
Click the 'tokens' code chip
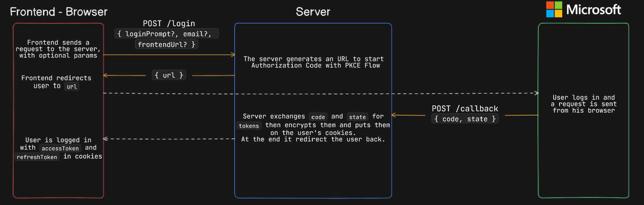pos(249,125)
